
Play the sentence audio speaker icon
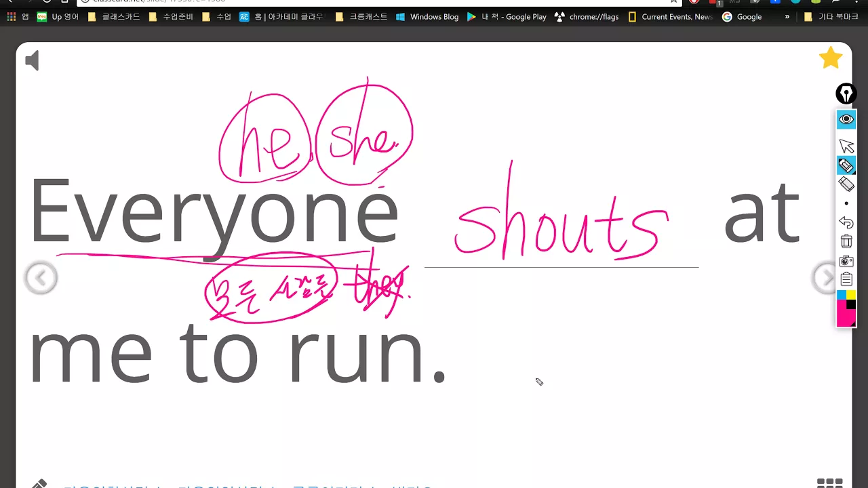[32, 61]
